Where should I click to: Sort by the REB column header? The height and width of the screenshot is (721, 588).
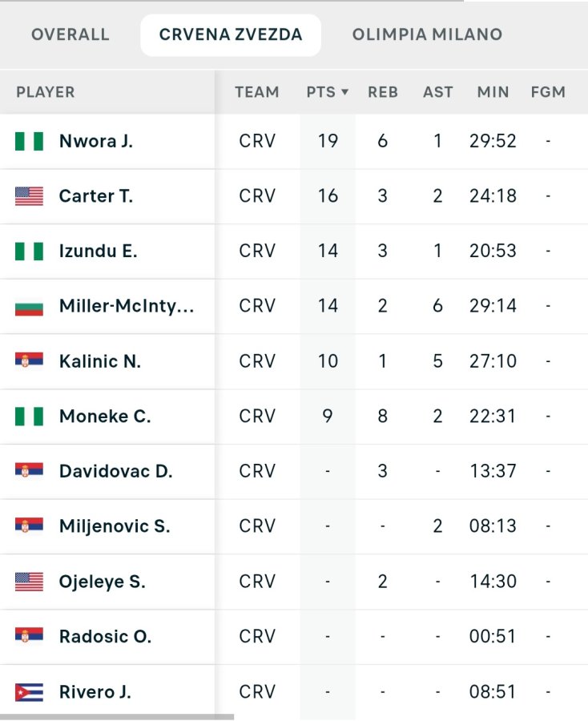[383, 92]
